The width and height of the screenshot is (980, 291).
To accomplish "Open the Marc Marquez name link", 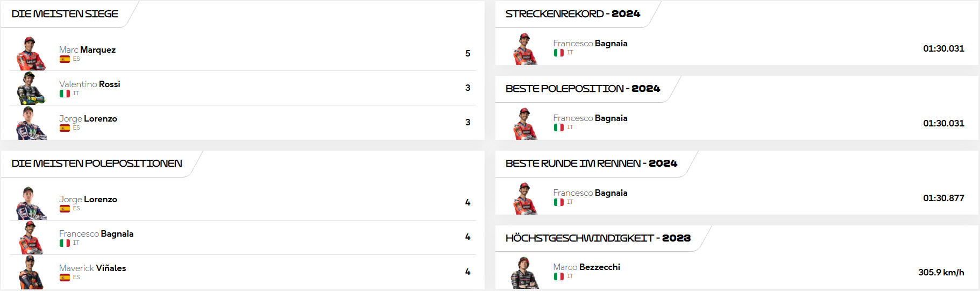I will point(87,49).
